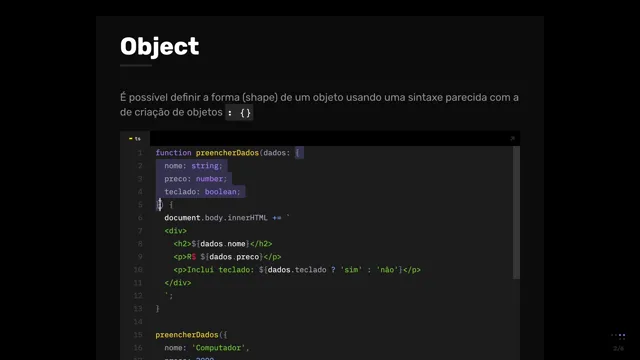Click line number 1 in the gutter
Viewport: 640px width, 360px height.
(x=140, y=153)
